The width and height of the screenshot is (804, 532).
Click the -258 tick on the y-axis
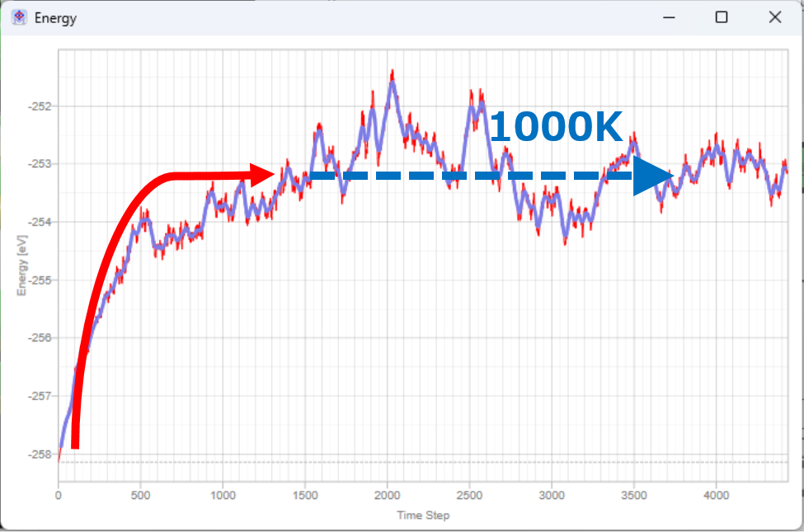pyautogui.click(x=40, y=454)
